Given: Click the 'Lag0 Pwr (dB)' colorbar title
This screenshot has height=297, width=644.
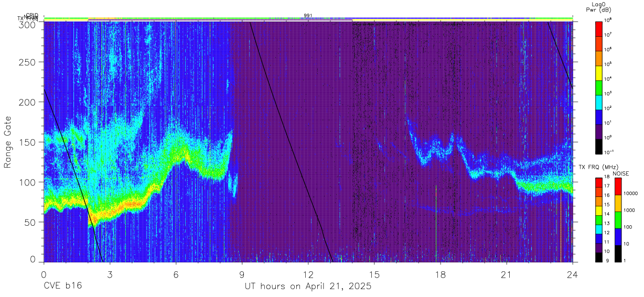Looking at the screenshot, I should click(x=599, y=7).
